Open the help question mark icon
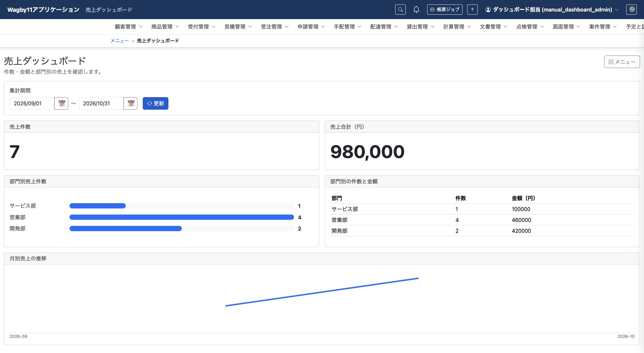 point(472,10)
